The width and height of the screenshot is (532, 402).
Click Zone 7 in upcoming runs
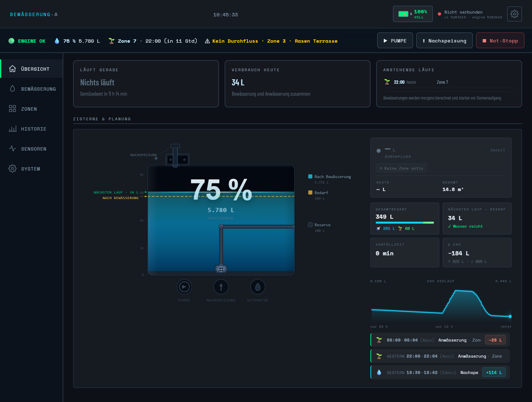pos(442,82)
